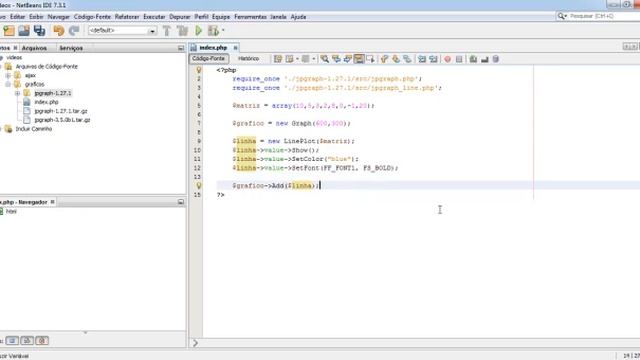Collapse the graficos folder node
Viewport: 640px width, 360px height.
point(8,84)
